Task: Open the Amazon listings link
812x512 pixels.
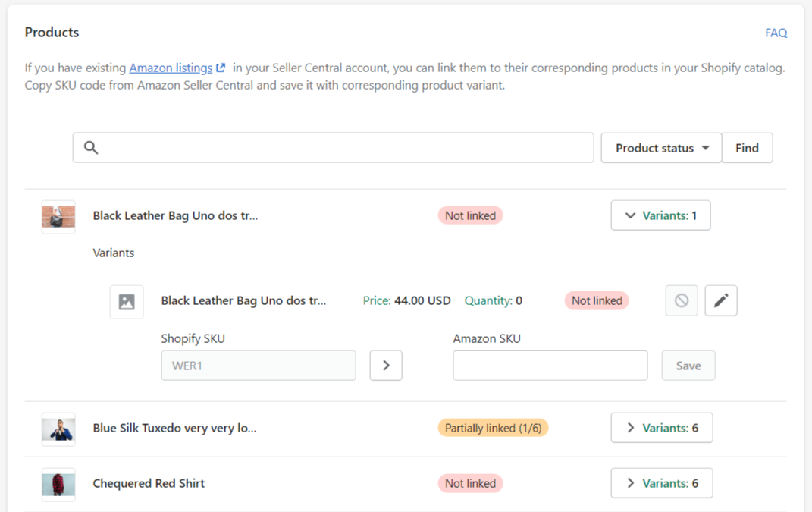Action: click(x=171, y=68)
